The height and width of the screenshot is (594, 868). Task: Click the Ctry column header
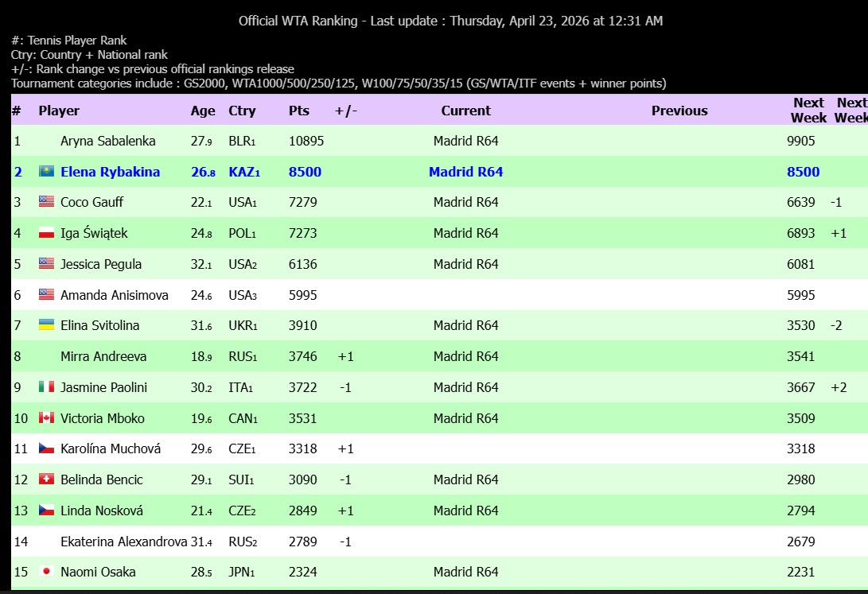pyautogui.click(x=242, y=111)
